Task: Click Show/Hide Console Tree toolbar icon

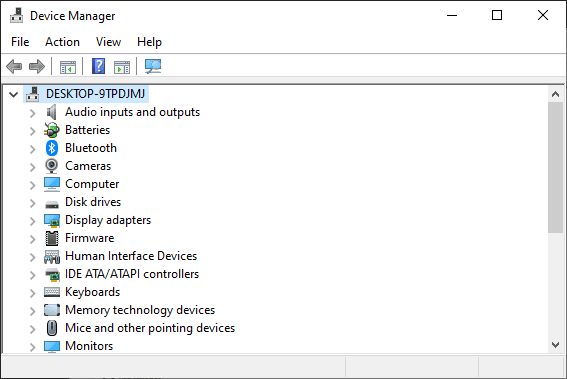Action: (x=68, y=67)
